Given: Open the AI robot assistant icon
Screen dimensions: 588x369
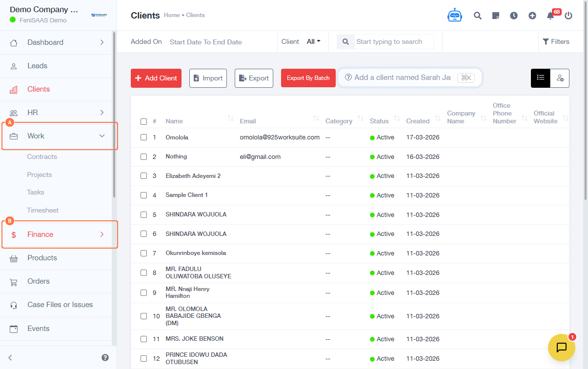Looking at the screenshot, I should (x=454, y=16).
